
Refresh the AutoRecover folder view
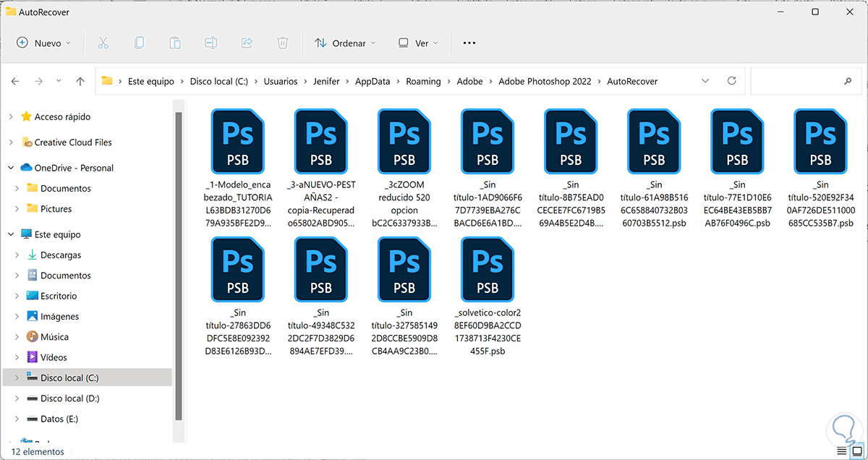[731, 81]
